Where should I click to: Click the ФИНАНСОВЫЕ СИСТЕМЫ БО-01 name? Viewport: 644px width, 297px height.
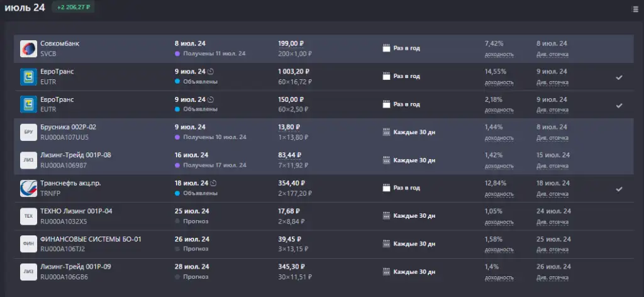[91, 238]
